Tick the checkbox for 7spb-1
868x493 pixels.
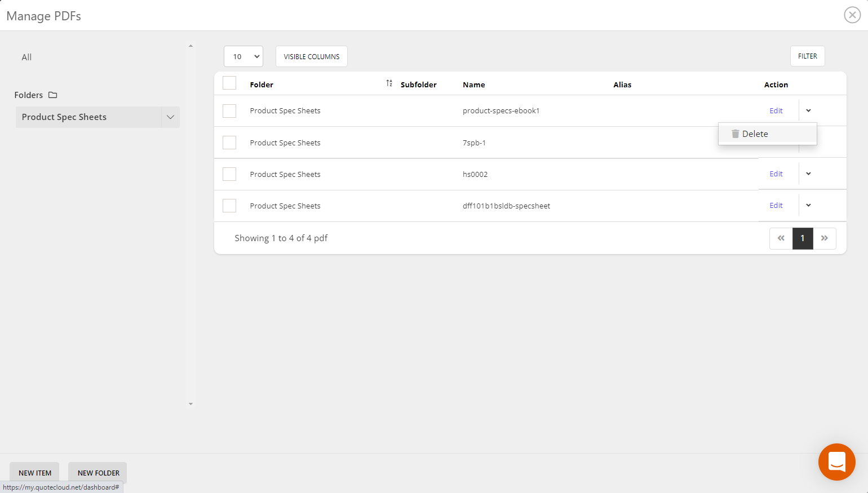tap(229, 143)
